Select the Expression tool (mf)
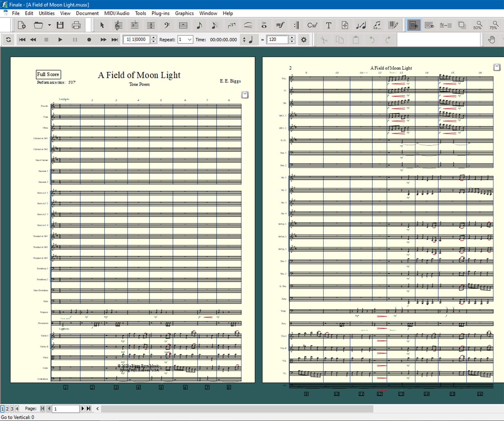Image resolution: width=504 pixels, height=421 pixels. click(280, 25)
